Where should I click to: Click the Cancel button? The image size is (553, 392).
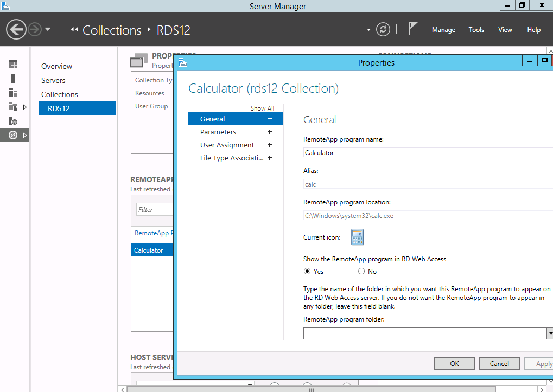tap(499, 363)
